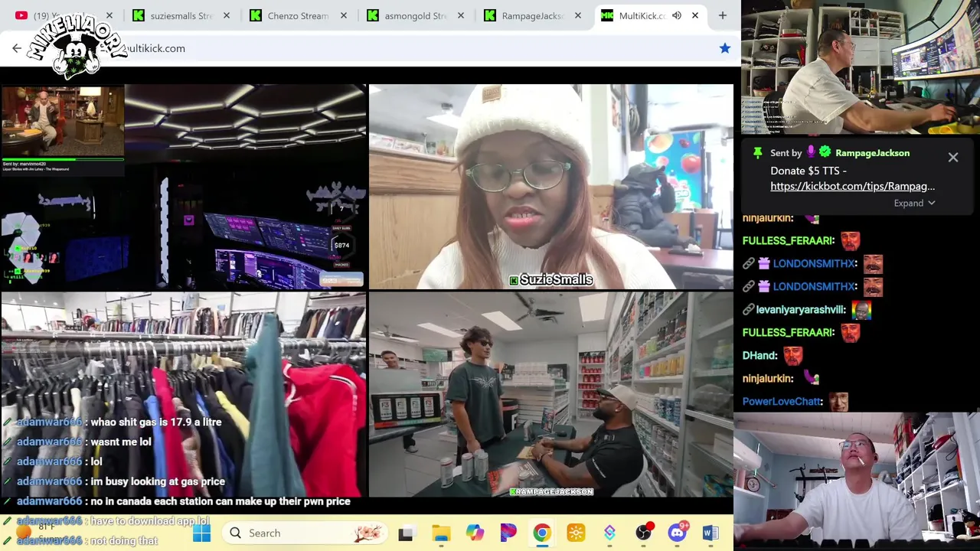The image size is (980, 551).
Task: Switch to the YouTube browser tab
Action: 65,15
